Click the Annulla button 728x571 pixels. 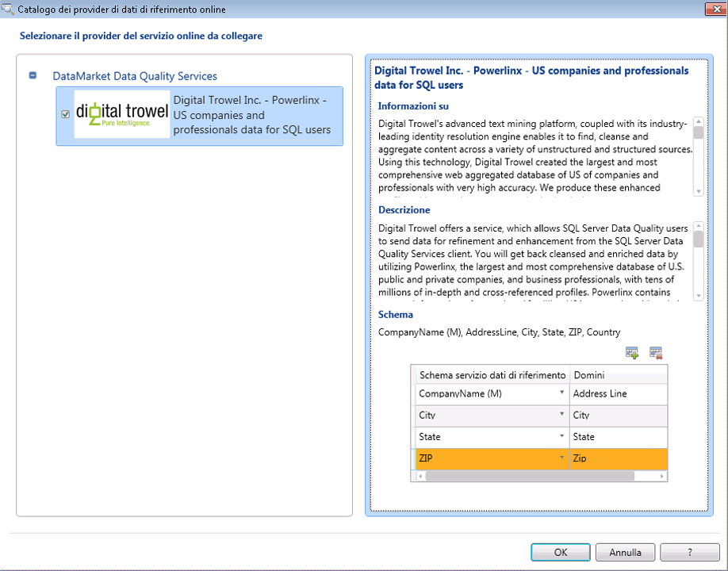[x=625, y=552]
